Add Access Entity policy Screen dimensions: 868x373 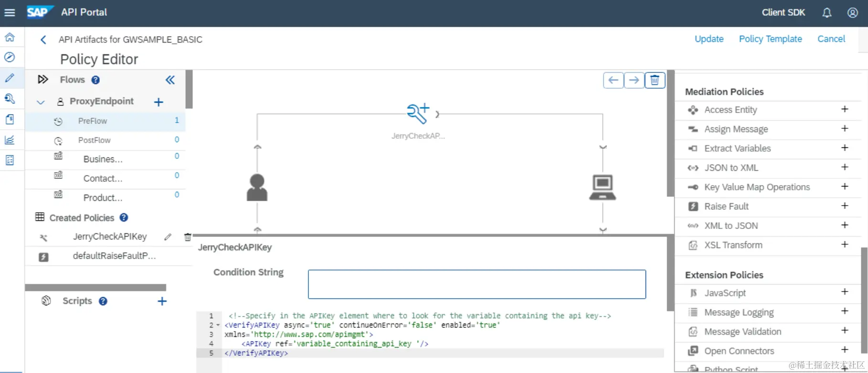(x=845, y=109)
